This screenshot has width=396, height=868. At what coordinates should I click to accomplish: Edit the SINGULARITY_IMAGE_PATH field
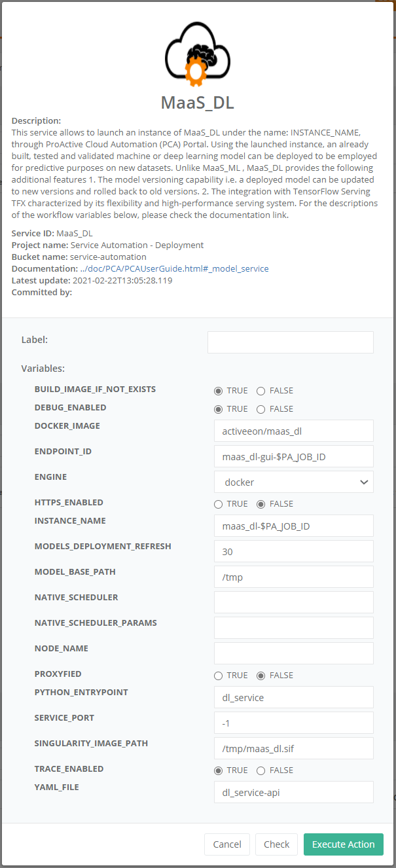click(294, 748)
